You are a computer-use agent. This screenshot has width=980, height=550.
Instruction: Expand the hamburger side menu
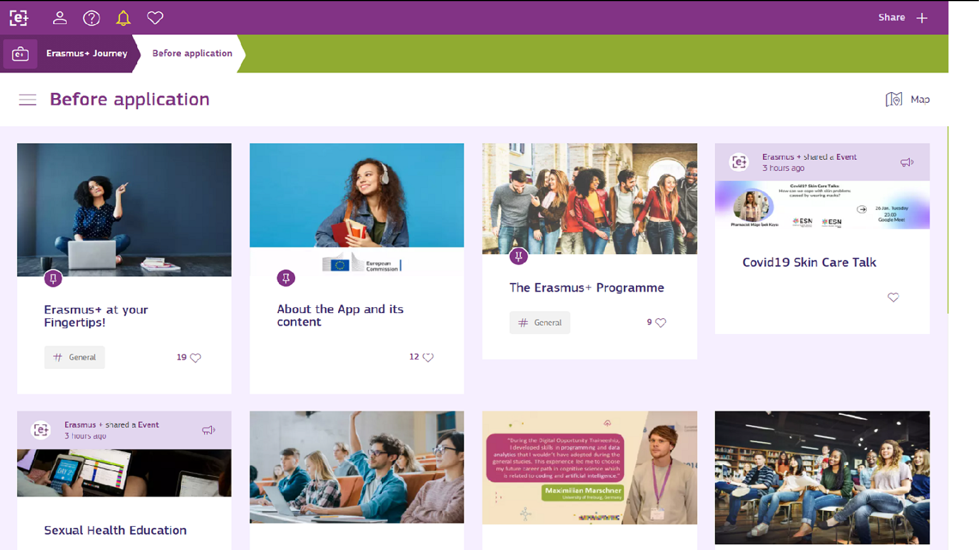pos(27,100)
